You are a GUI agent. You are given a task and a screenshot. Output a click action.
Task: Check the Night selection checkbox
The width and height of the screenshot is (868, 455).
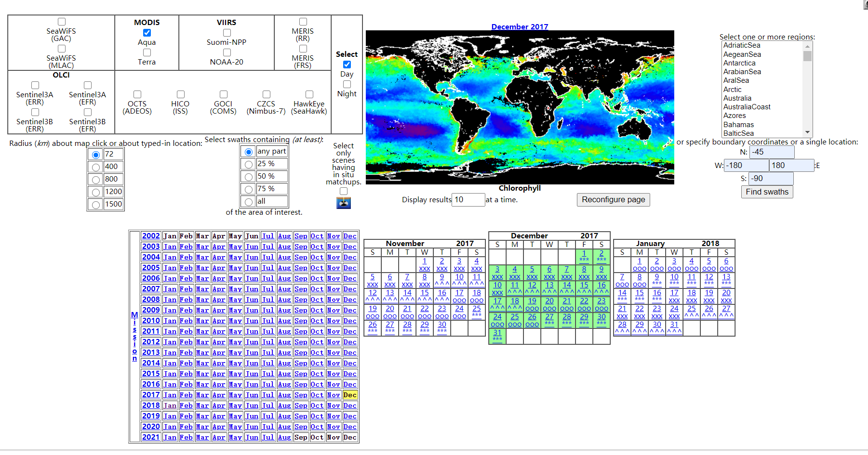[x=347, y=84]
